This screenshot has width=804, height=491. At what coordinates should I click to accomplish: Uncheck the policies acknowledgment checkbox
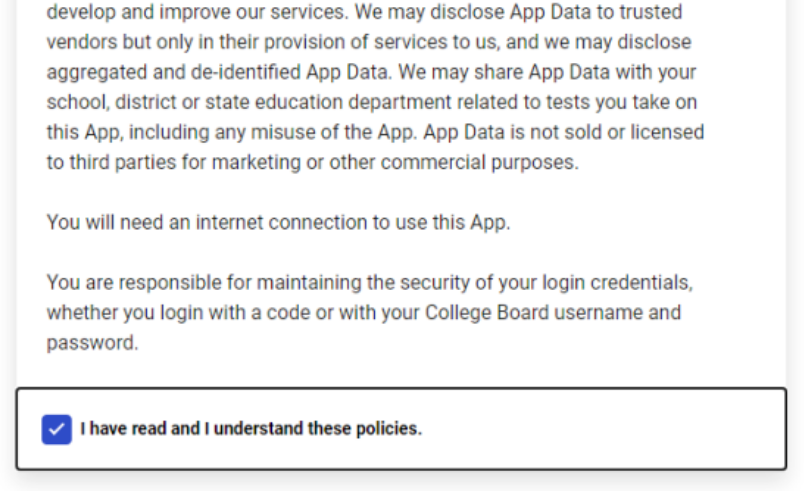coord(56,429)
